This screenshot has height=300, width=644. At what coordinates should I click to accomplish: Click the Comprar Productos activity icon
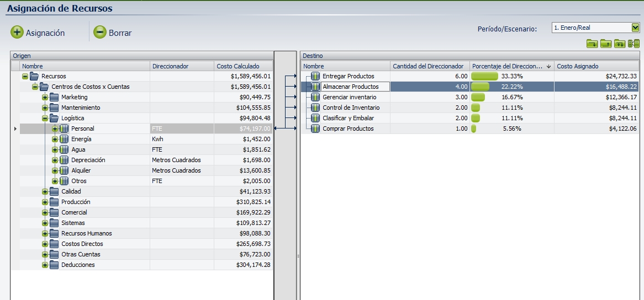click(x=315, y=128)
